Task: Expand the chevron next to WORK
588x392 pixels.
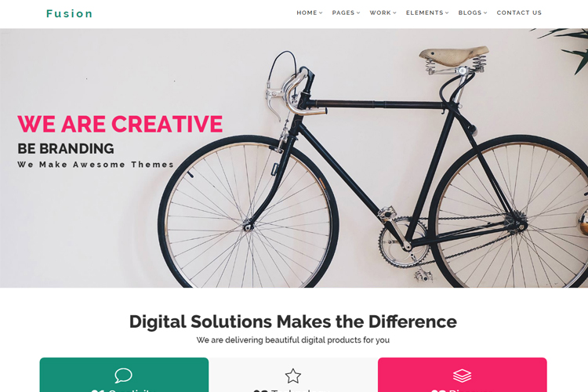Action: [x=394, y=13]
